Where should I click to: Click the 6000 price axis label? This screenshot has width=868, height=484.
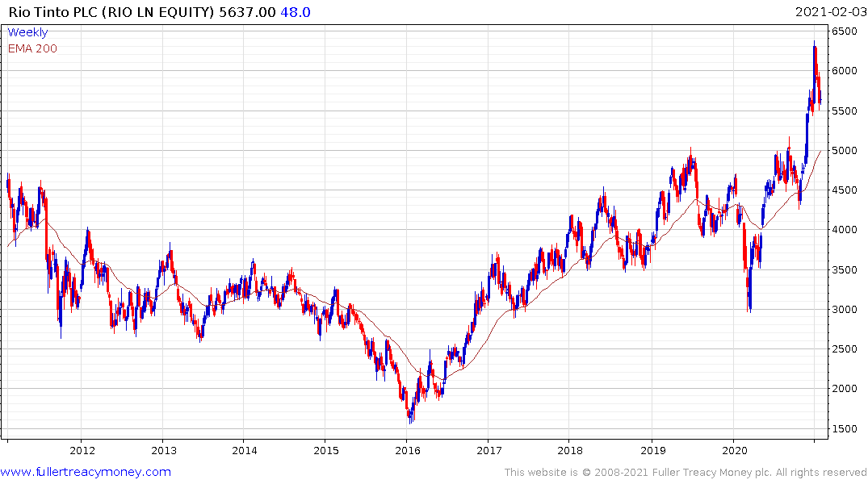coord(845,71)
